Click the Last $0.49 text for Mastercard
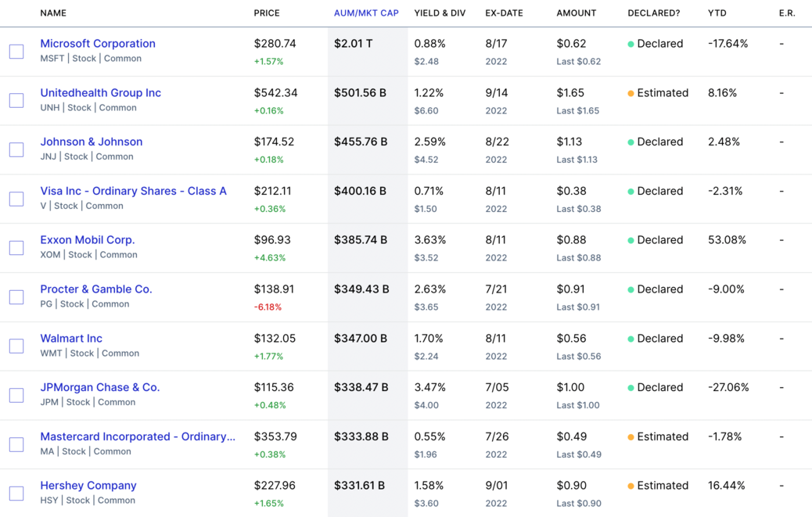This screenshot has height=517, width=812. 579,454
